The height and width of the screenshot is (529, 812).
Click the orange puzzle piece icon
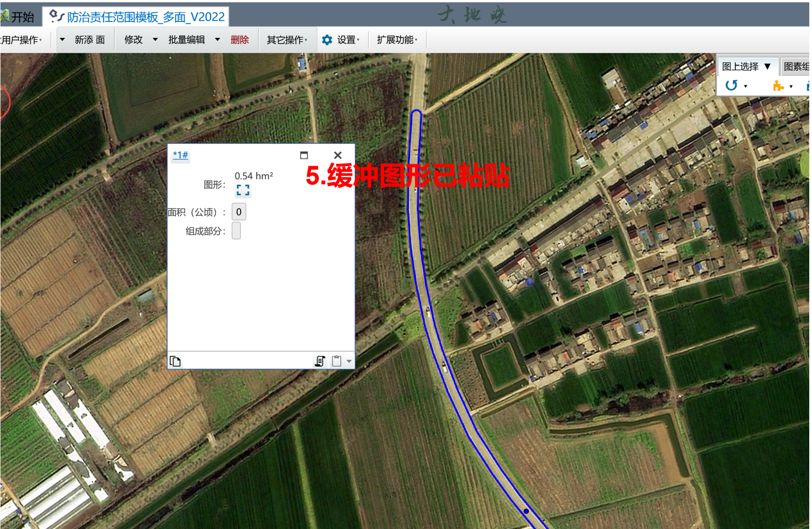click(x=778, y=86)
